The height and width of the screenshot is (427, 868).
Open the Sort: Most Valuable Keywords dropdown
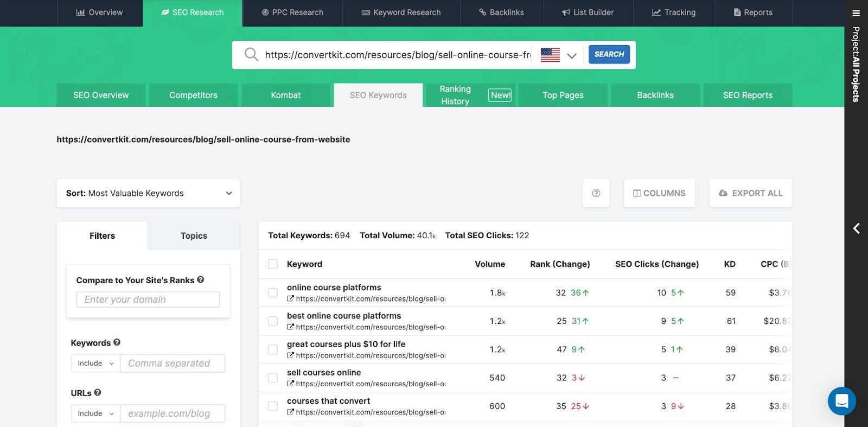click(x=148, y=193)
